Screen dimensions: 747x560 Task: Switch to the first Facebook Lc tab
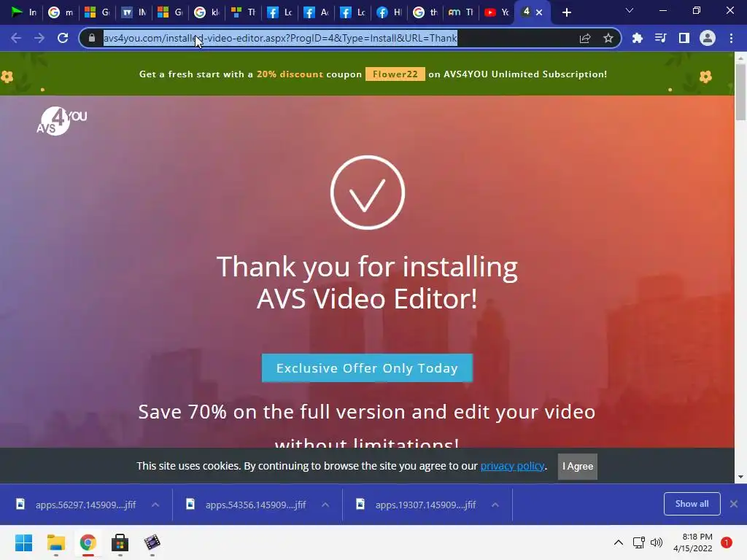(279, 12)
